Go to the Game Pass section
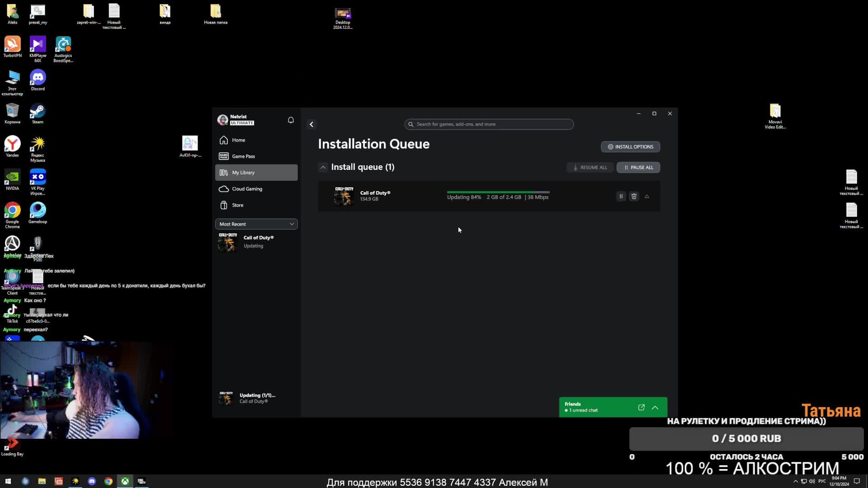868x488 pixels. click(243, 156)
